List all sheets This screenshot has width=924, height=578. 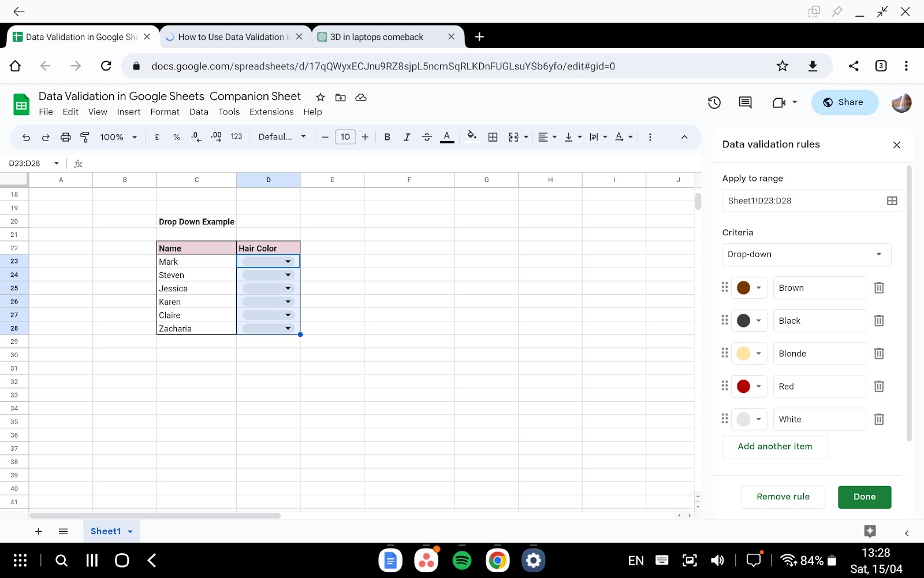[x=64, y=531]
